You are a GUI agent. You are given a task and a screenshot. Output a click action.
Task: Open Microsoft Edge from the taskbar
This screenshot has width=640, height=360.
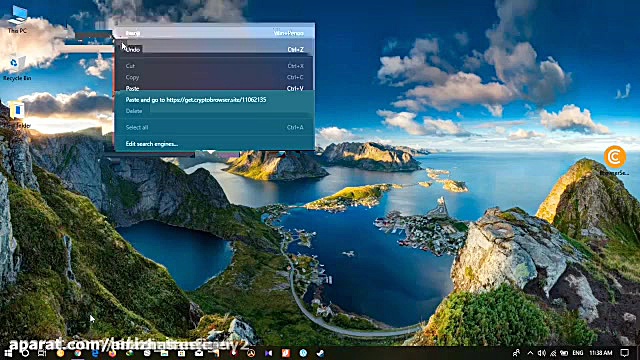94,353
